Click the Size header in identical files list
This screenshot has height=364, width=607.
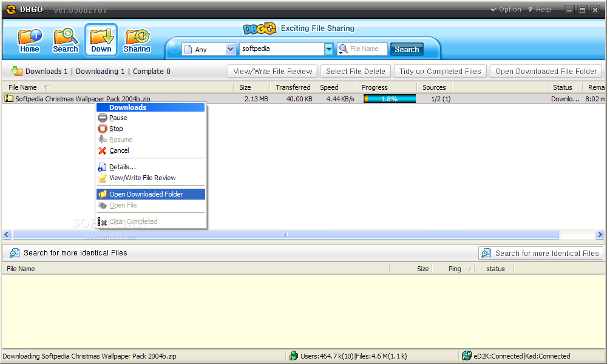tap(422, 269)
